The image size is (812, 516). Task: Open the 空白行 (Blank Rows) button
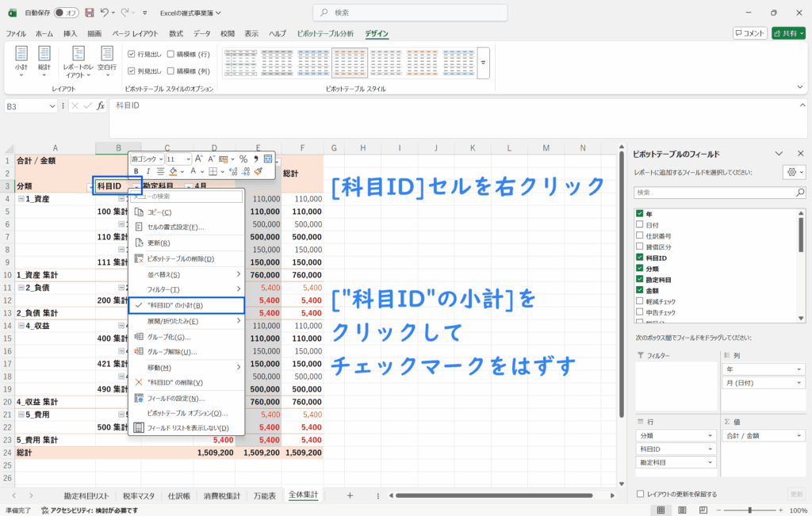pos(107,60)
